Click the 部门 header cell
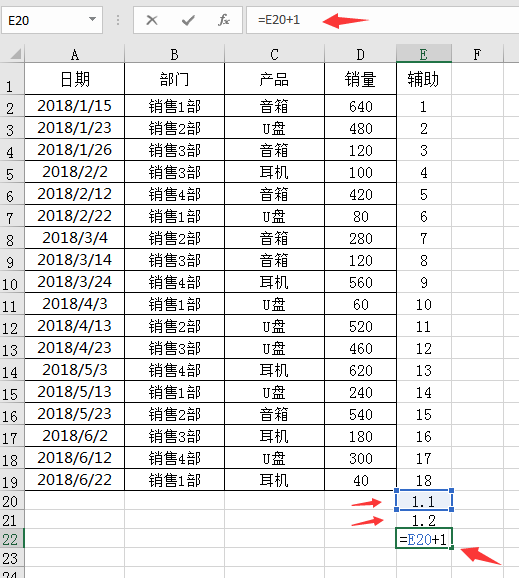This screenshot has width=519, height=578. (174, 79)
